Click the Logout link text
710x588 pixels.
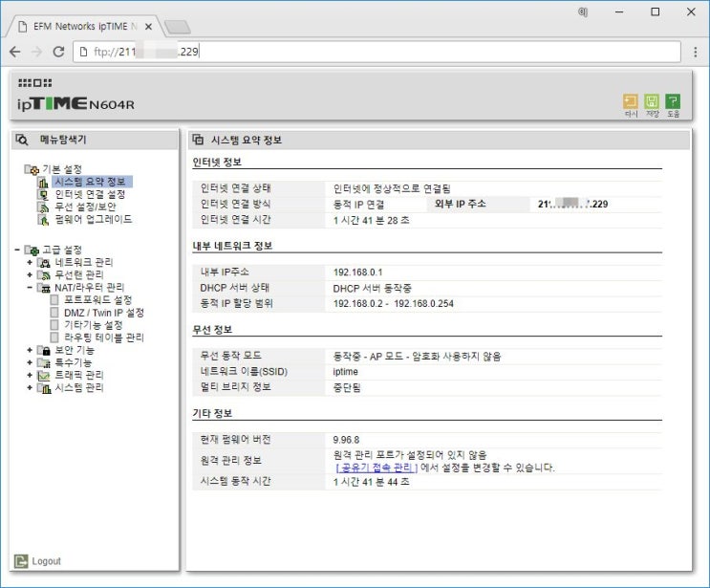[46, 561]
